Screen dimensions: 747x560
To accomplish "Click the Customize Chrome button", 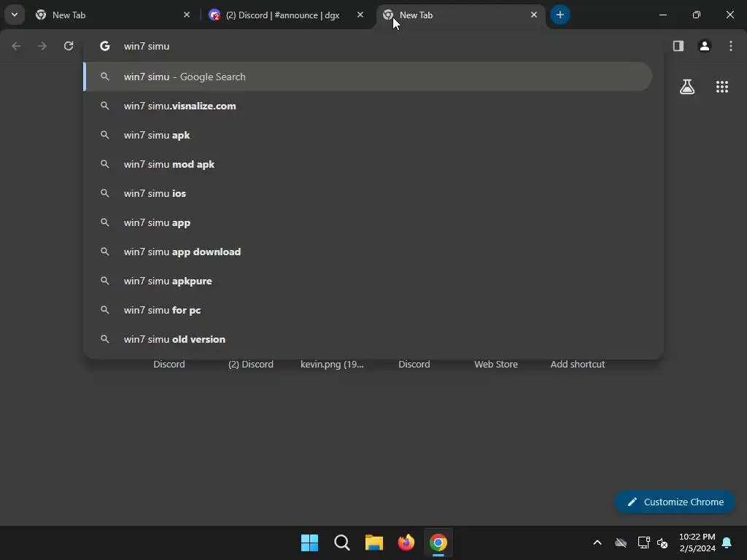I will tap(675, 502).
